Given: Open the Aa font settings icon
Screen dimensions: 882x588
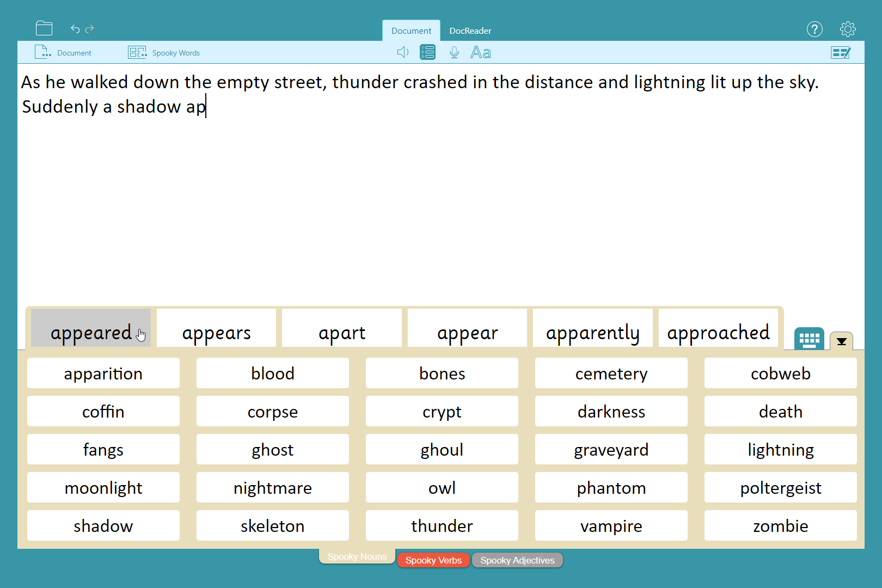Looking at the screenshot, I should pos(481,52).
